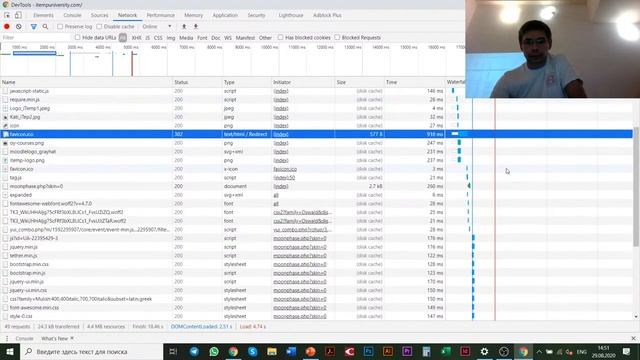This screenshot has width=640, height=360.
Task: Show hidden system tray icons
Action: (539, 351)
